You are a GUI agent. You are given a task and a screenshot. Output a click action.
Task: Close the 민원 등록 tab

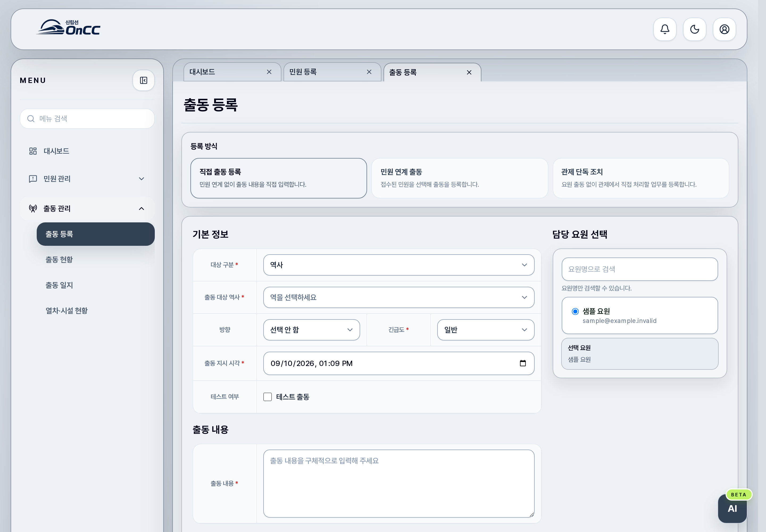point(369,72)
